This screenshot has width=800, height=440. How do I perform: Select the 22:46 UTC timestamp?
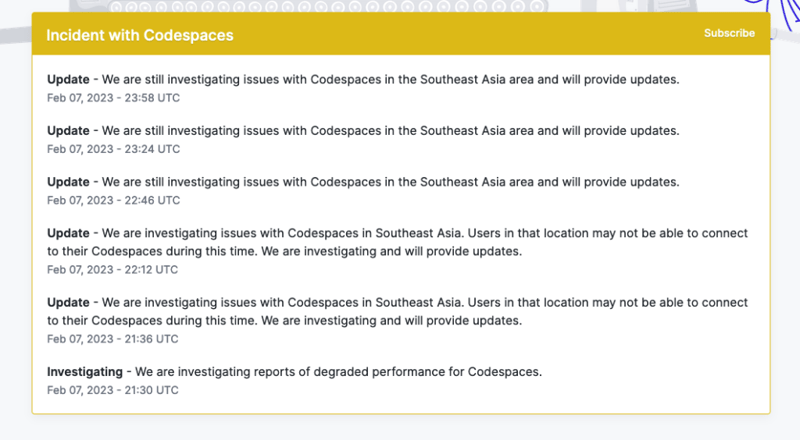[x=113, y=200]
